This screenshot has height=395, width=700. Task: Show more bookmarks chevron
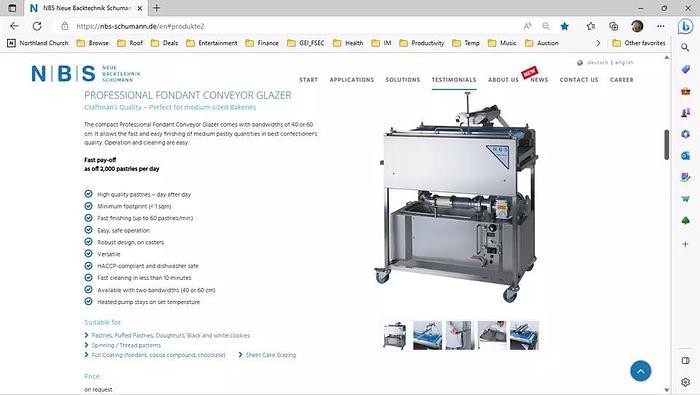(x=598, y=43)
